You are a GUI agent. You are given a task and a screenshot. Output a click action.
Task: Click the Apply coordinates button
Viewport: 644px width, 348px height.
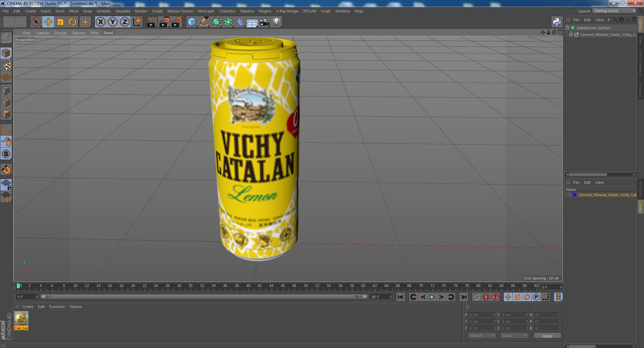pos(547,336)
